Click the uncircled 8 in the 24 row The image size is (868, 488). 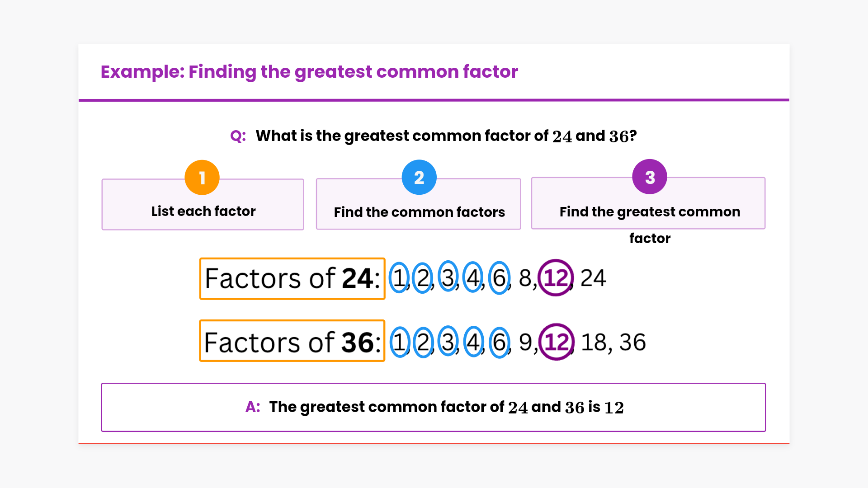click(525, 278)
